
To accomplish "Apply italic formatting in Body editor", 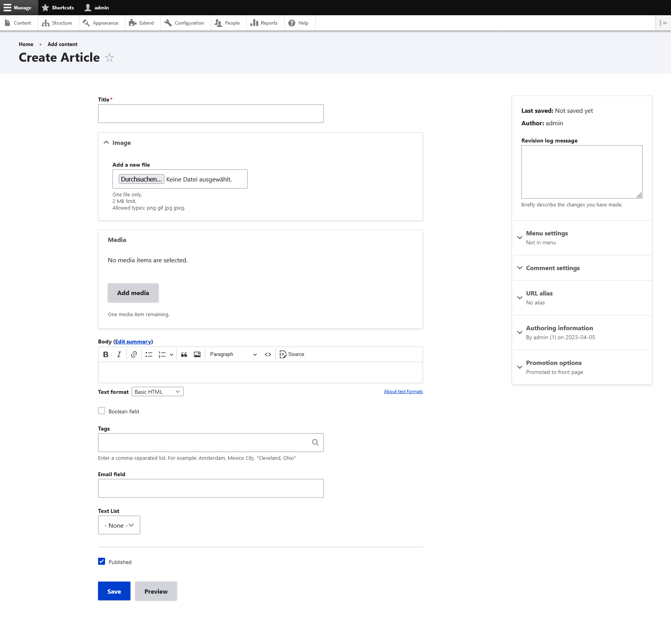I will point(119,354).
